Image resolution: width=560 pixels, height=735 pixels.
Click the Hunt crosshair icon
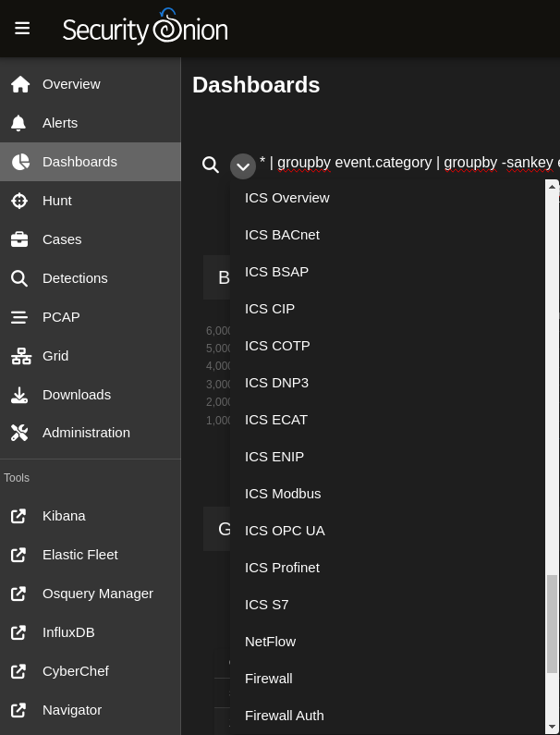coord(19,201)
